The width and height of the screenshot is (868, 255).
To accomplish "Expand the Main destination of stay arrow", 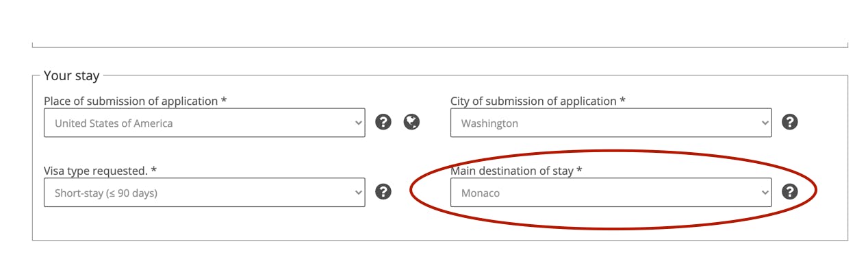I will [765, 193].
